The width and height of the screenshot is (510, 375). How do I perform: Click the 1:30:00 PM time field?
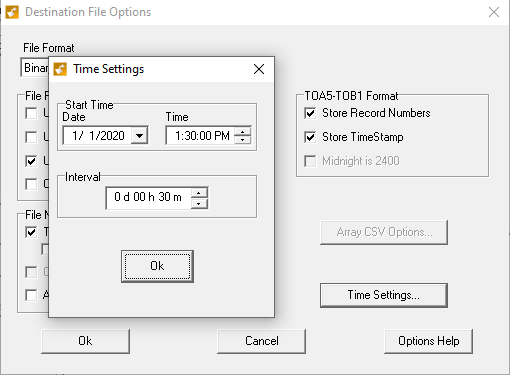pyautogui.click(x=201, y=136)
